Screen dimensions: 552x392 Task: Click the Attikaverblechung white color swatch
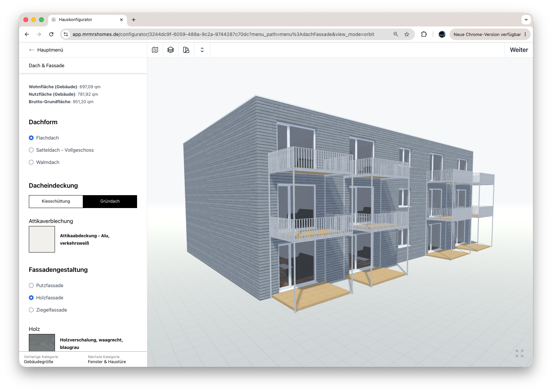[x=42, y=239]
